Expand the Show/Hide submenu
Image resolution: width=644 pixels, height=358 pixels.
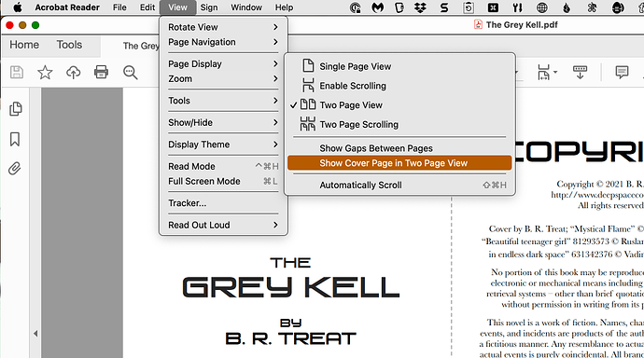click(x=223, y=122)
